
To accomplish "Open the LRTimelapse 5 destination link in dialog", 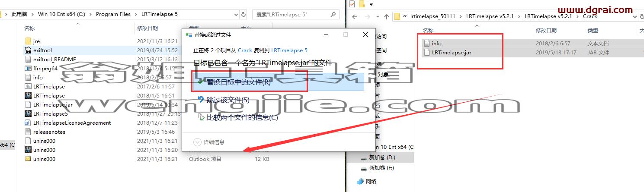I will coord(289,50).
